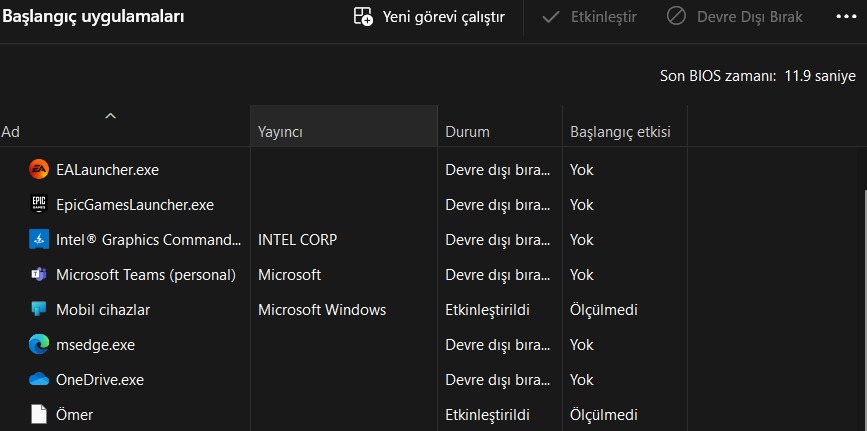Viewport: 867px width, 431px height.
Task: Select the msedge.exe row name
Action: (95, 345)
